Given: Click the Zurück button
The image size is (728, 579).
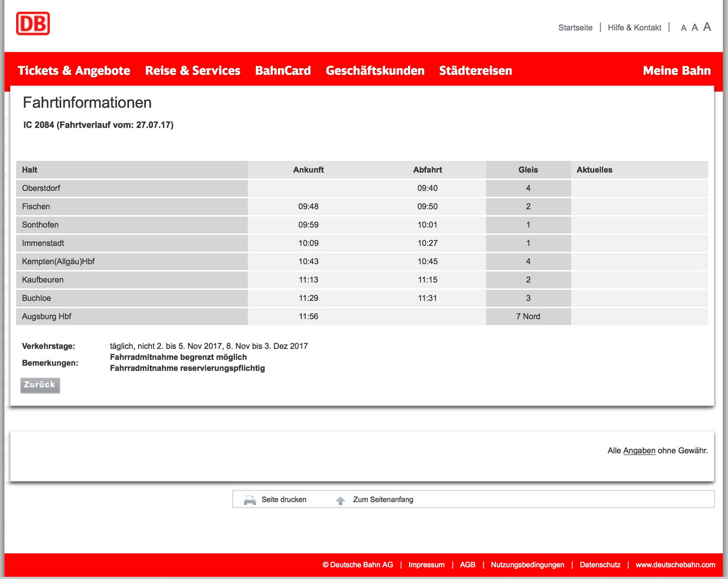Looking at the screenshot, I should coord(40,385).
